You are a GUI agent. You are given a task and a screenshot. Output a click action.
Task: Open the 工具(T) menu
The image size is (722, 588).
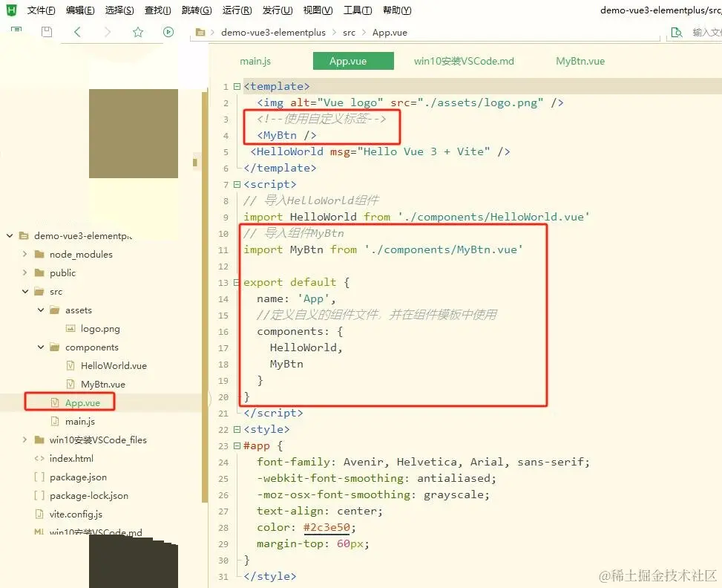pos(358,10)
